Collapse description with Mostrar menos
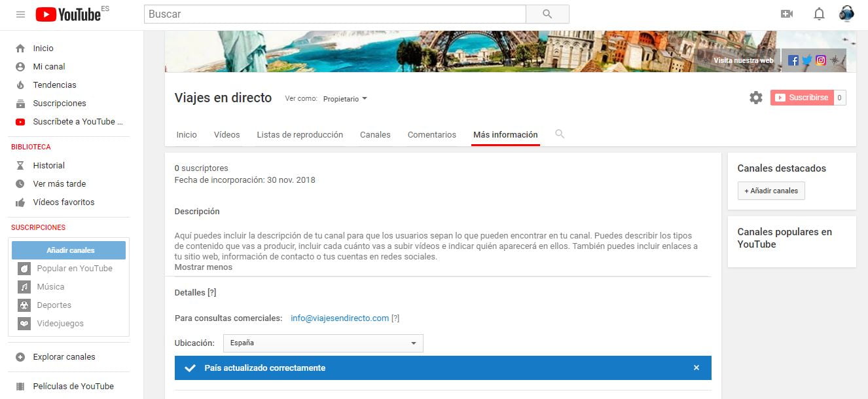Screen dimensions: 868x399 coord(203,267)
